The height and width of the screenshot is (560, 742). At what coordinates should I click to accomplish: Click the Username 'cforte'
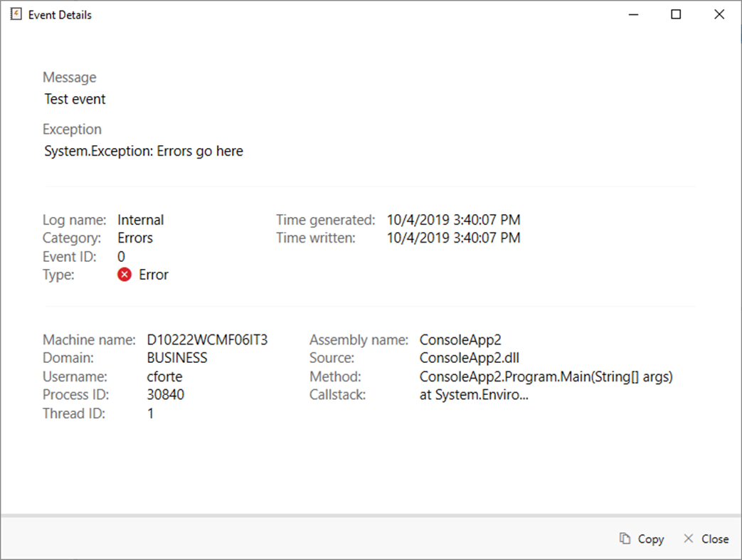click(164, 376)
